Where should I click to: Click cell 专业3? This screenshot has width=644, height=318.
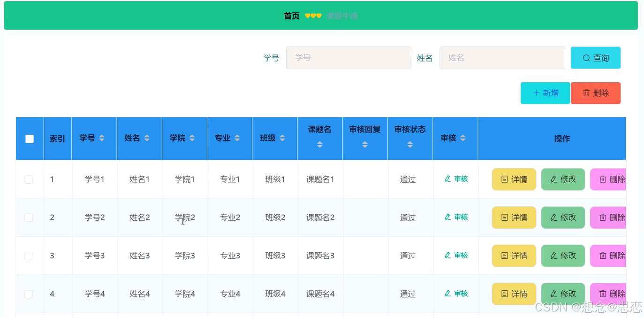click(x=230, y=256)
